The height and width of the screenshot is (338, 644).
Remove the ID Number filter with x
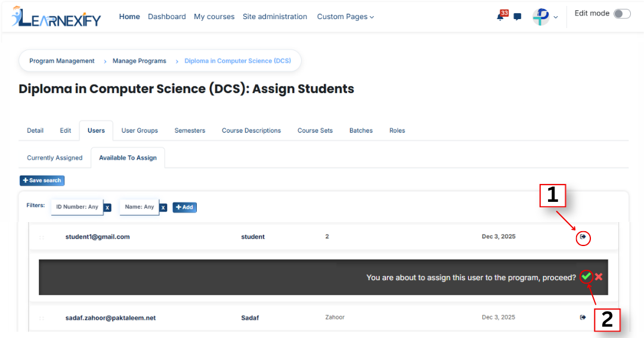[107, 208]
